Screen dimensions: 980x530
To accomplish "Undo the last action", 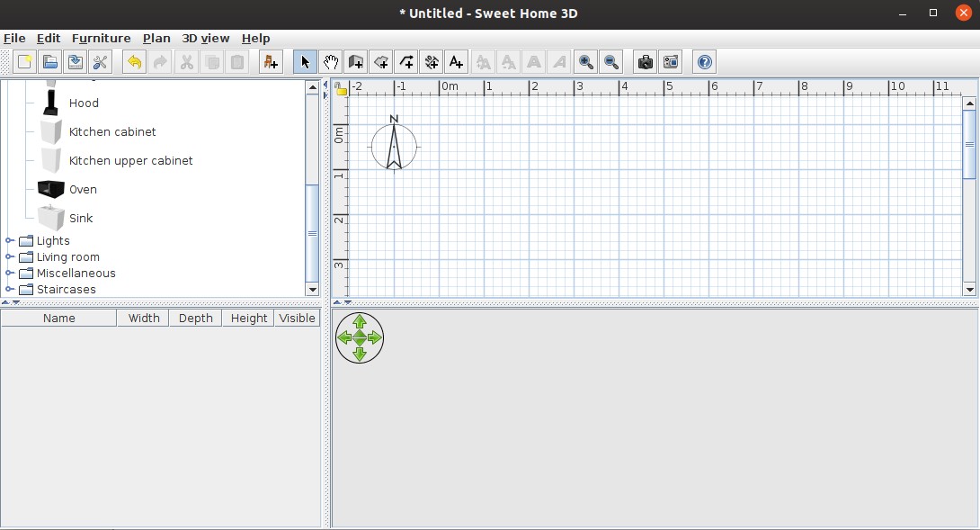I will tap(134, 62).
